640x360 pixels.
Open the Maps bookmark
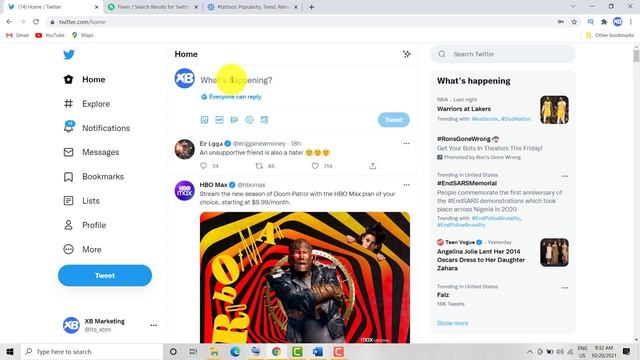82,35
